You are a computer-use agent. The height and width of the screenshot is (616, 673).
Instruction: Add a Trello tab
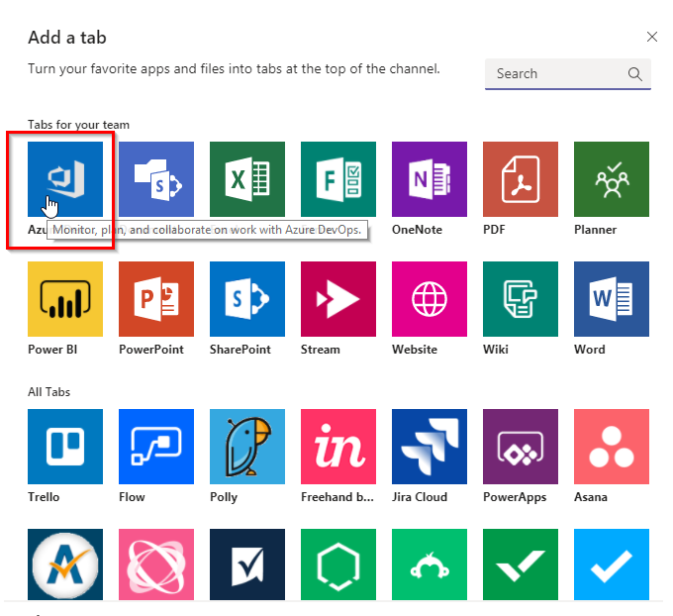(65, 447)
